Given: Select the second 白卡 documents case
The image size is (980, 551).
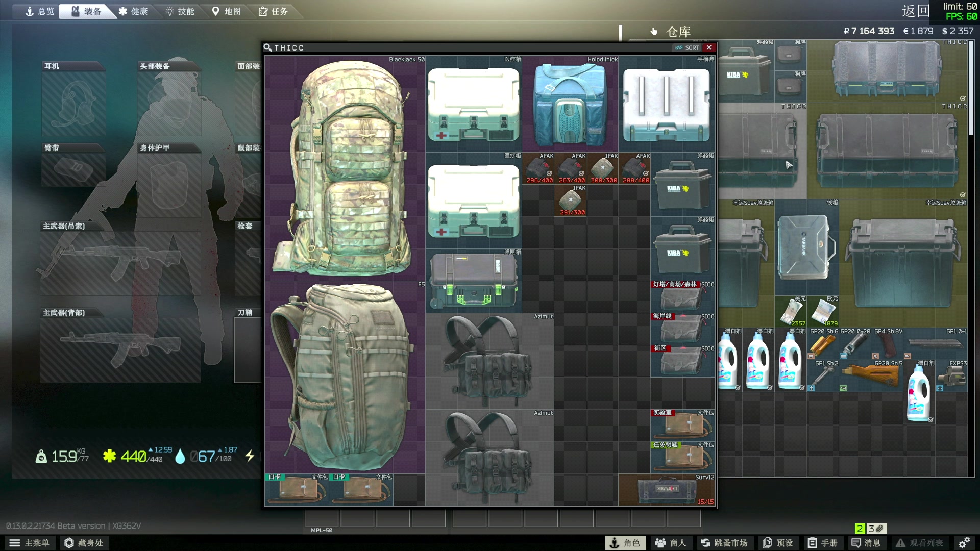Looking at the screenshot, I should coord(361,490).
